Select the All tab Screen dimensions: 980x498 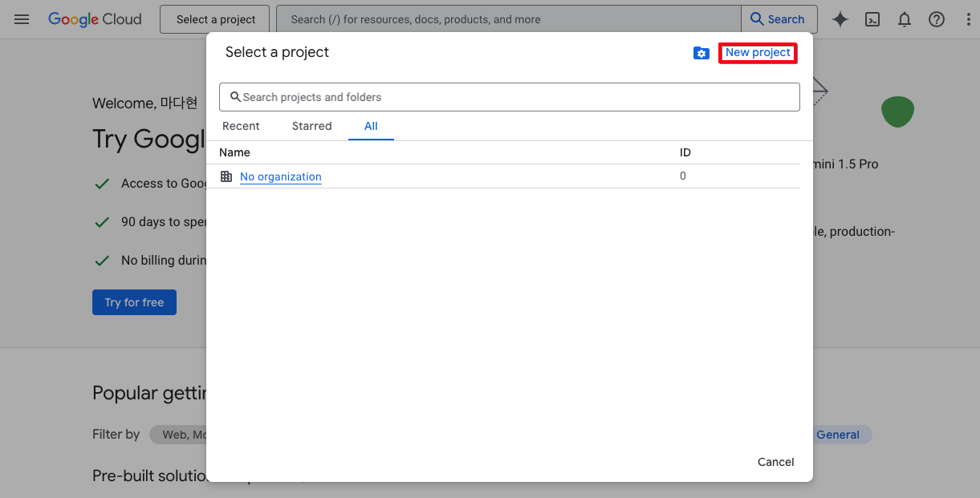371,126
